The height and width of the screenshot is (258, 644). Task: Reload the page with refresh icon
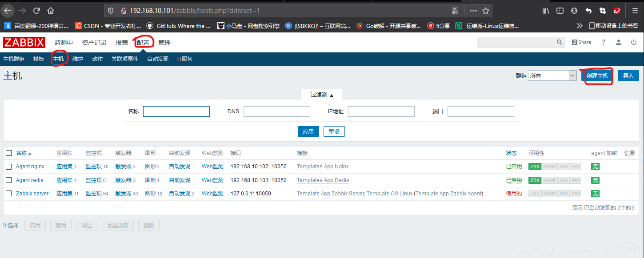(36, 10)
